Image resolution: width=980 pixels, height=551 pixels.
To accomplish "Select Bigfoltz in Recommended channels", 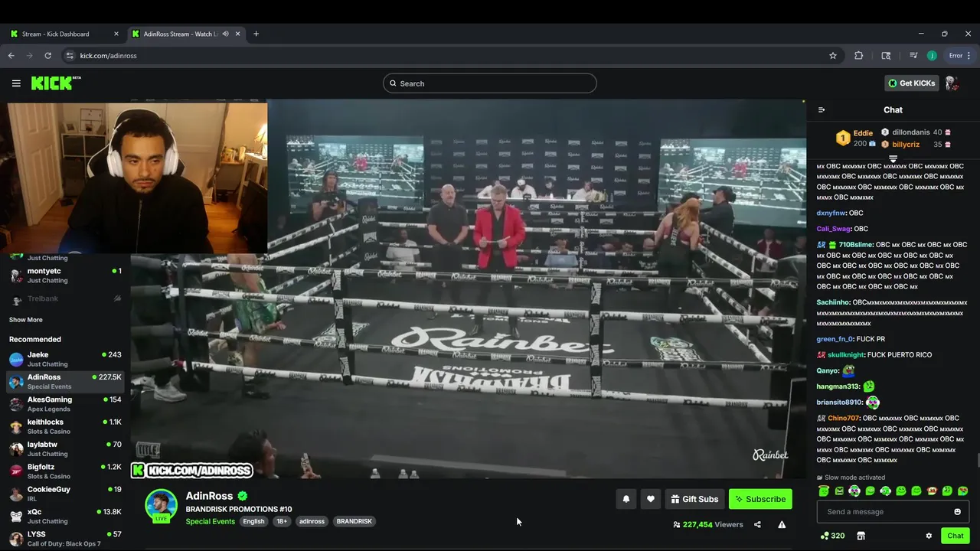I will click(x=65, y=471).
